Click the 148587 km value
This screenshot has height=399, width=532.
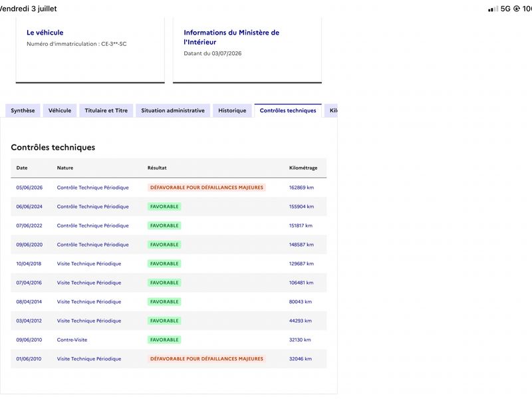point(301,245)
